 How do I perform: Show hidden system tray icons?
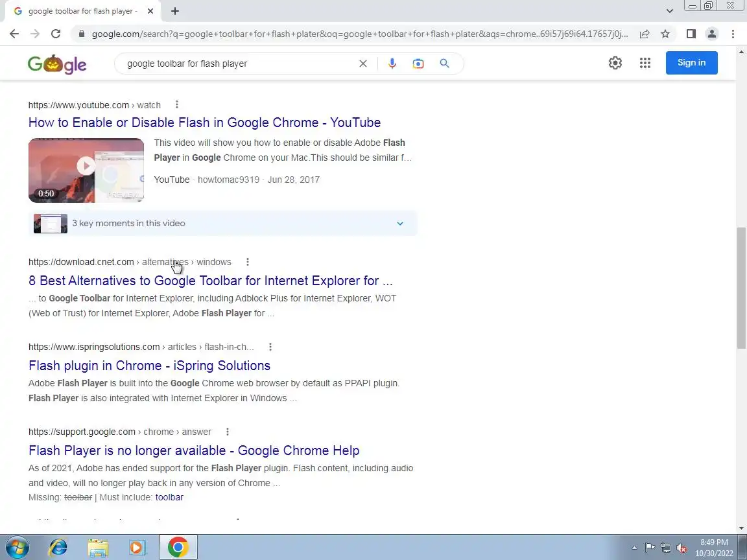(634, 548)
